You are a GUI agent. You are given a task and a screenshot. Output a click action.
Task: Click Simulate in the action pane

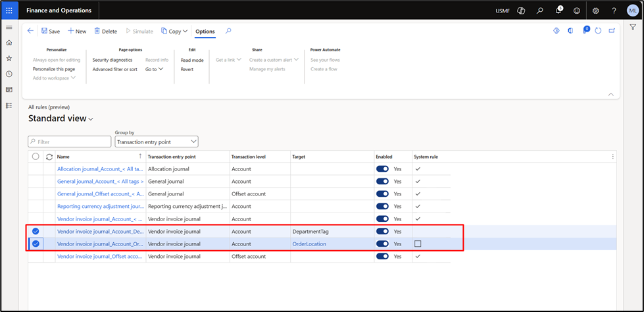point(139,31)
